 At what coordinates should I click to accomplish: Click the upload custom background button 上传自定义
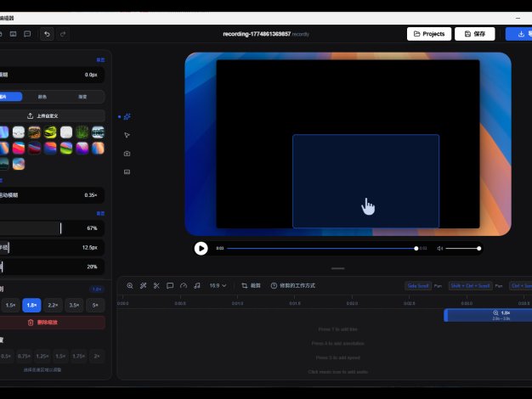(52, 116)
